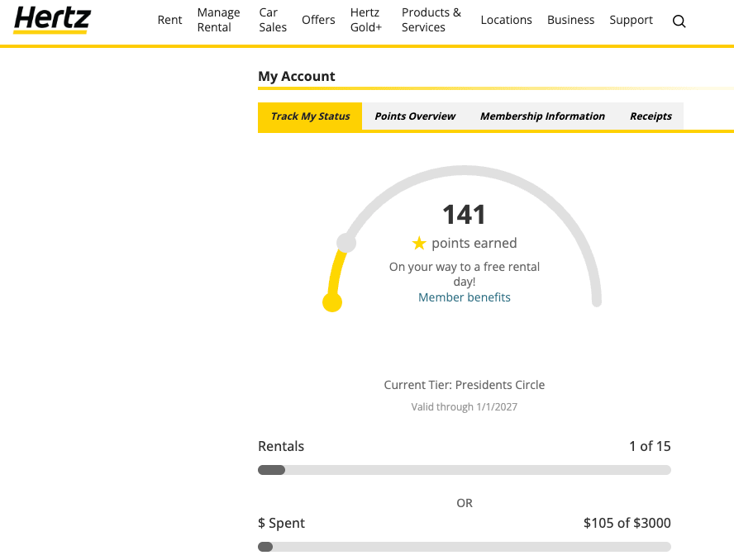Click 'On your way to a free rental day!' text
Screen dimensions: 734x560
point(464,274)
